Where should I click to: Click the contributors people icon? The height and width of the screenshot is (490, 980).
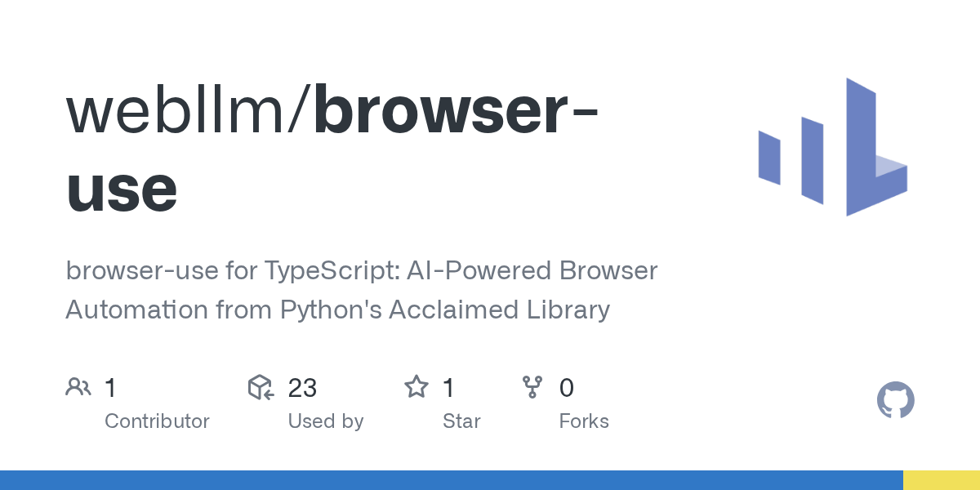coord(78,387)
